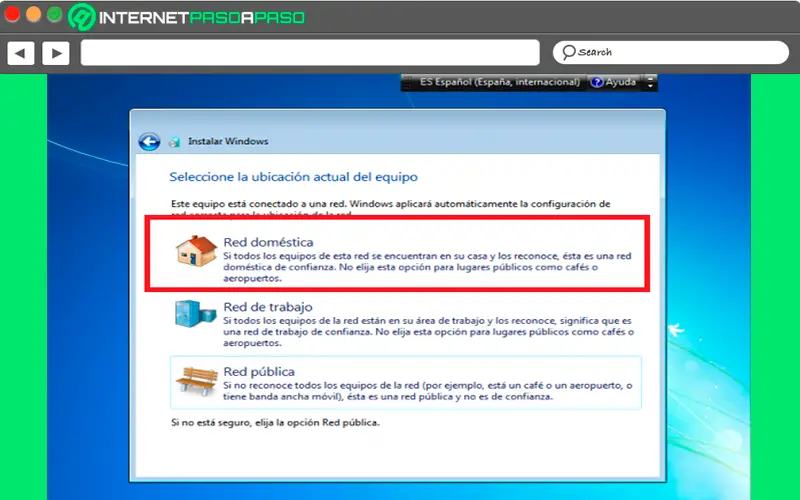Click the title 'Seleccione la ubicación actual del equipo'

pyautogui.click(x=293, y=177)
